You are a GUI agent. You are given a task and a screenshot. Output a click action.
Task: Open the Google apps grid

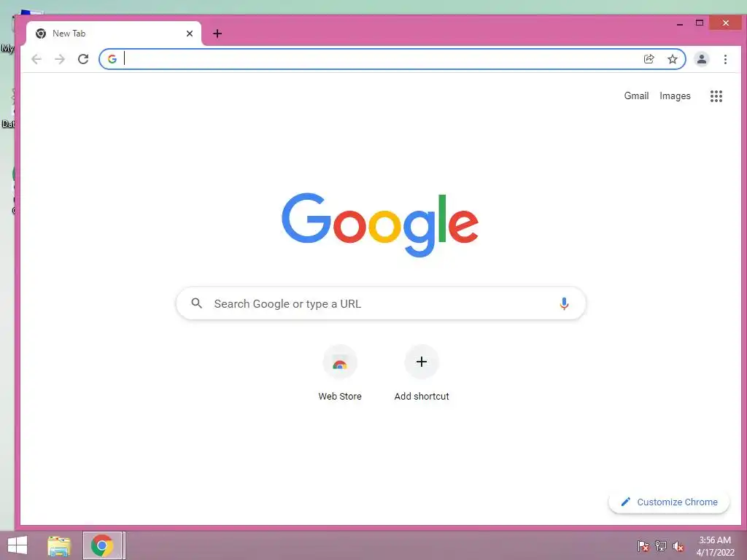(x=716, y=96)
